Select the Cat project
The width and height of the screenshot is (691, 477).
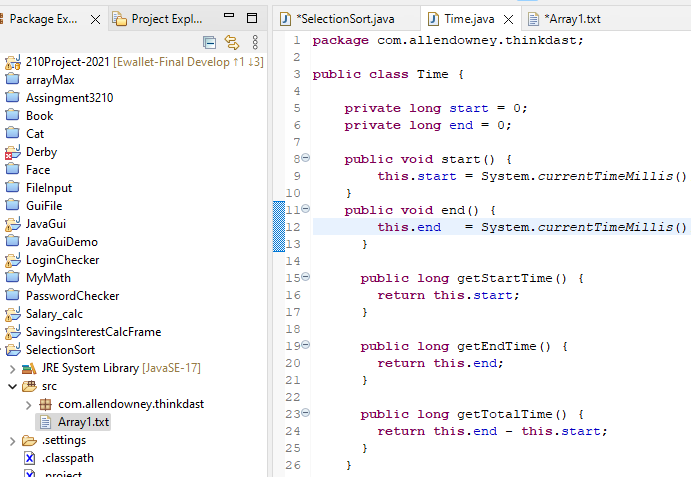coord(35,134)
